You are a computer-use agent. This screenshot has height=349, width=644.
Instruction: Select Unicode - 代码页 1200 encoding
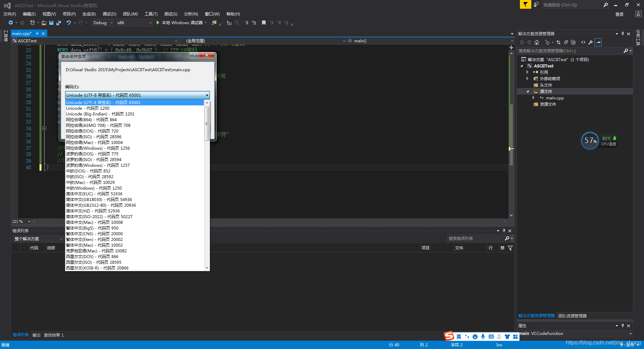click(135, 108)
